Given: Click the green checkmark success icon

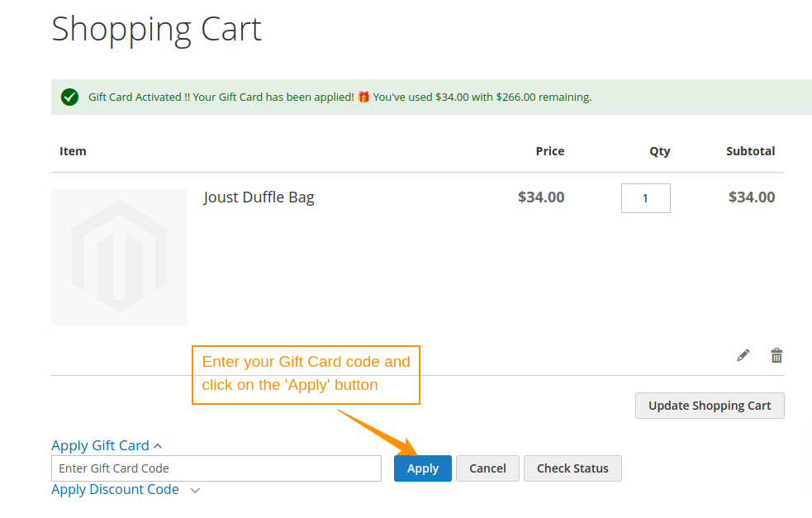Looking at the screenshot, I should [69, 97].
